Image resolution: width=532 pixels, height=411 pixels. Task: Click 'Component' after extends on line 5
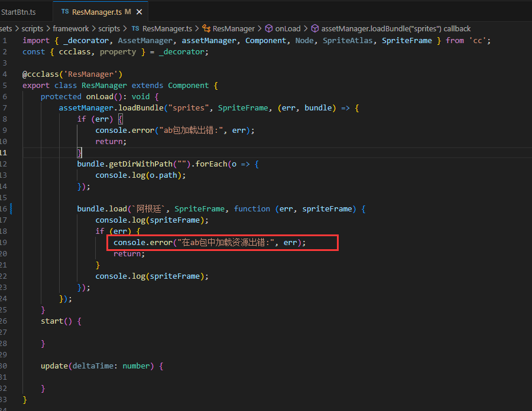tap(189, 86)
